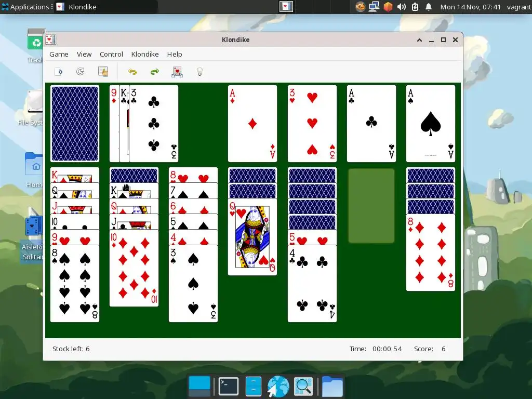
Task: Click the Klondike window title icon
Action: (51, 39)
